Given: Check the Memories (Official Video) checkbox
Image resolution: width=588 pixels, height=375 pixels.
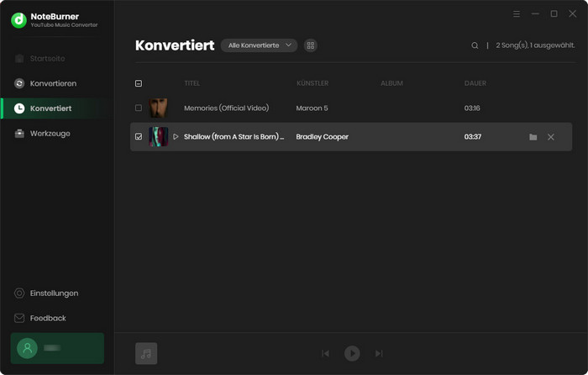Looking at the screenshot, I should (x=139, y=108).
